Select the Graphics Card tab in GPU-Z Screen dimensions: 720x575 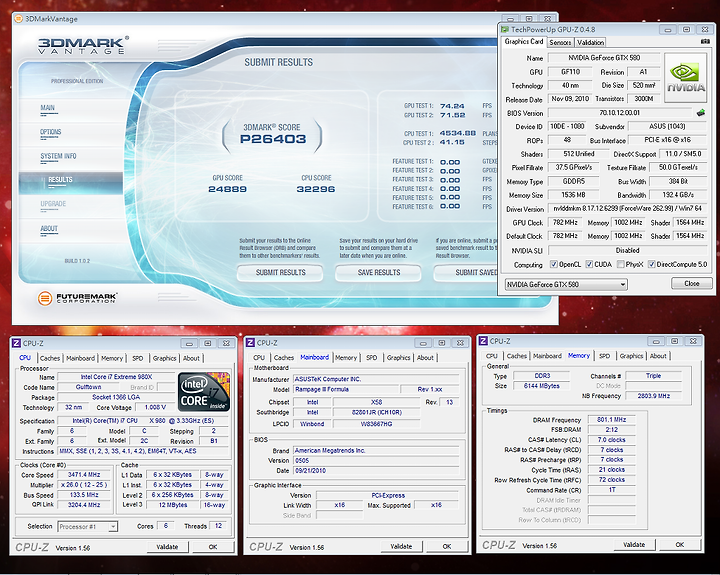pyautogui.click(x=524, y=41)
